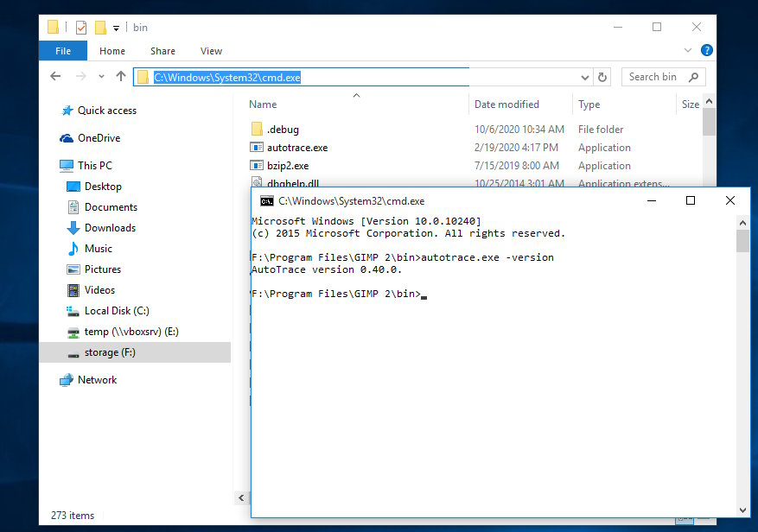Click the command prompt vertical scrollbar
758x532 pixels.
(x=742, y=363)
